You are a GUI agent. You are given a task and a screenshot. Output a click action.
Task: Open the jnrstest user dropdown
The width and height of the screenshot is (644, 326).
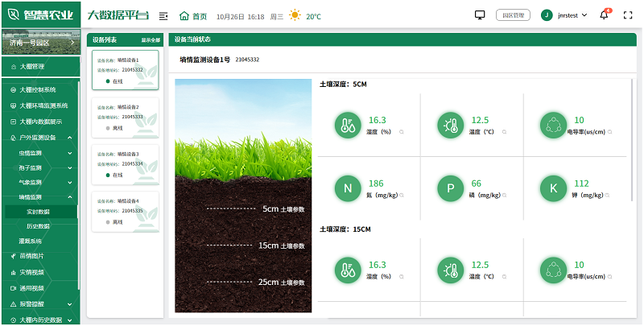click(x=567, y=15)
